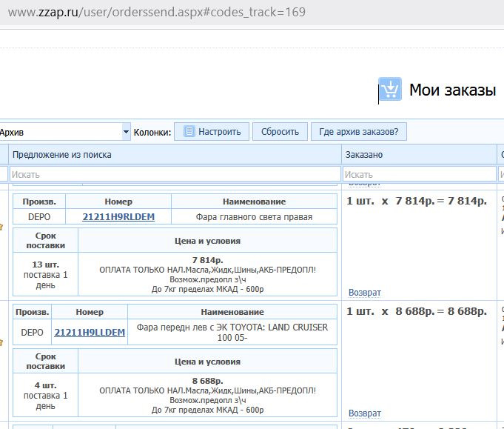The image size is (504, 429).
Task: Click DEPO cell in the 21211H9RLDEM row
Action: (x=39, y=216)
